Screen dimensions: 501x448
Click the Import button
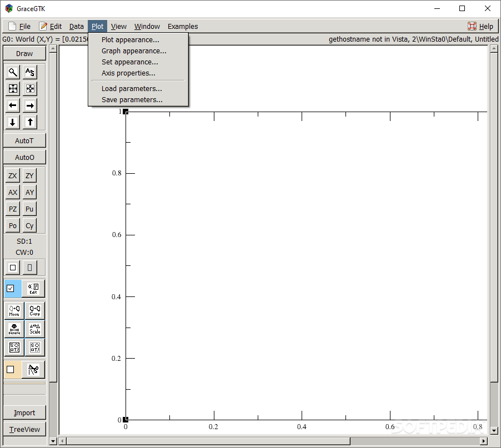pyautogui.click(x=24, y=413)
